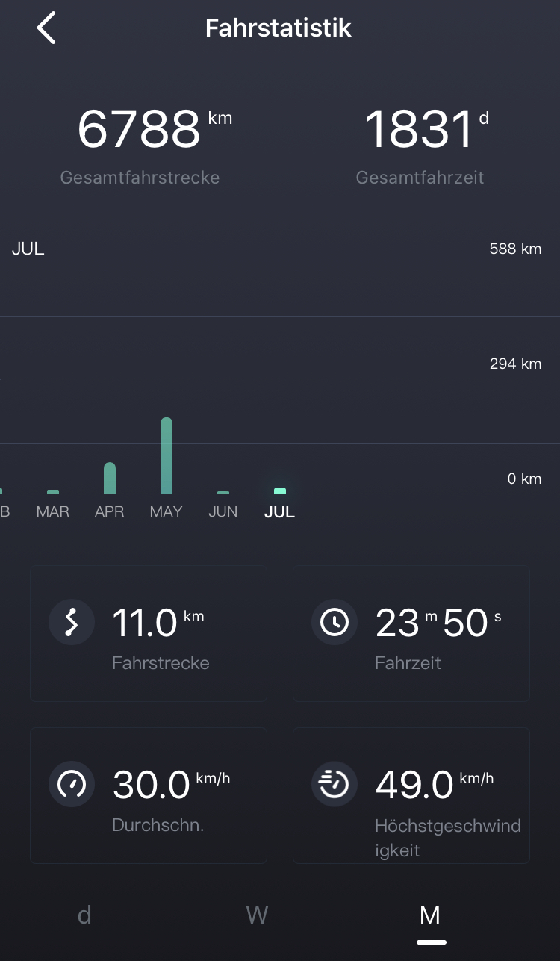Click the clock icon beside Fahrzeit

point(334,622)
